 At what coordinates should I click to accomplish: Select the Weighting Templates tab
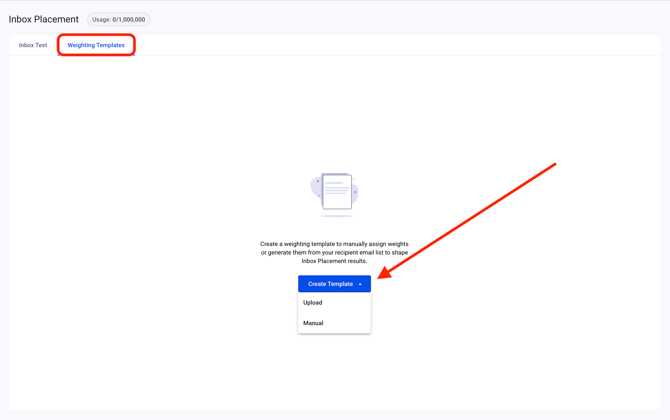pos(96,45)
